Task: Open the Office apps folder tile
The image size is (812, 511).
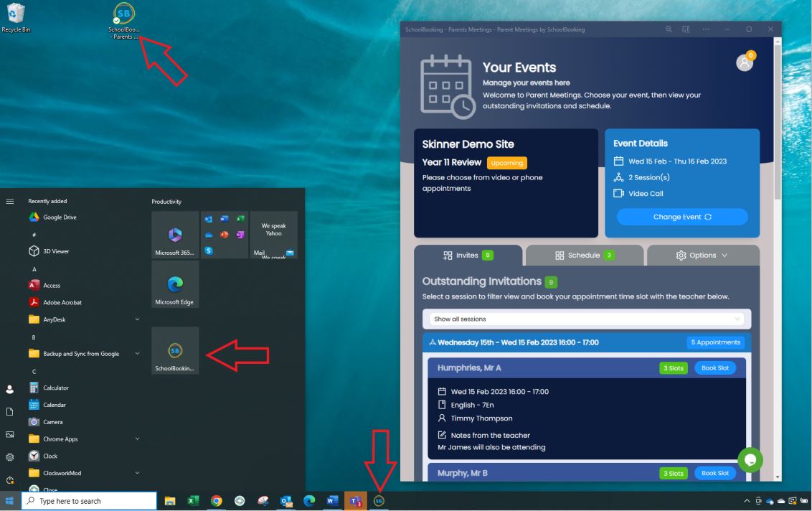Action: click(225, 235)
